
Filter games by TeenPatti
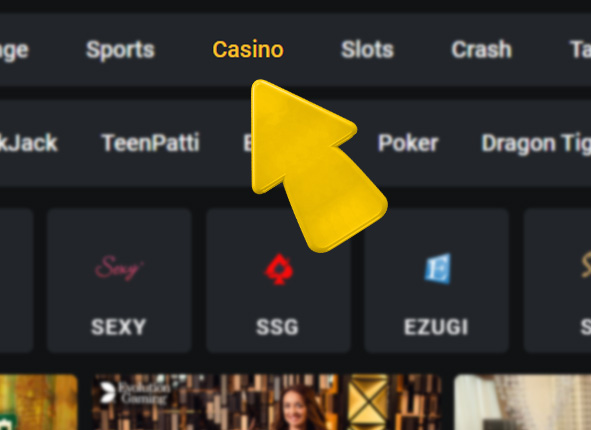[150, 143]
